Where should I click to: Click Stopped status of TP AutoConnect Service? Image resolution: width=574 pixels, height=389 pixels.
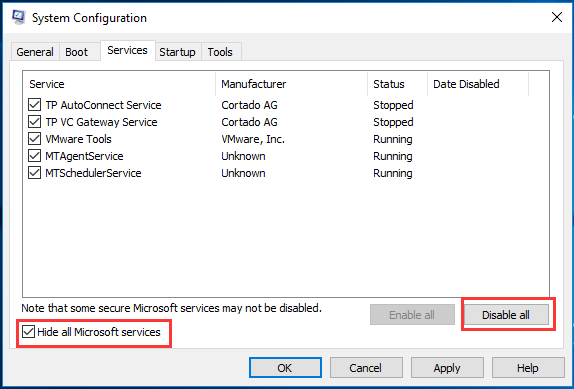393,105
